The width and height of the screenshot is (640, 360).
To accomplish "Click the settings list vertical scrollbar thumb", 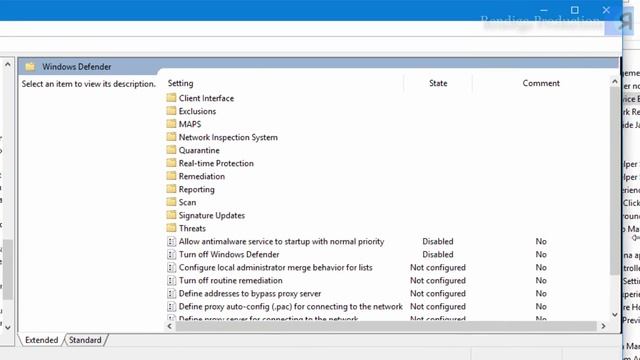I will tap(615, 180).
